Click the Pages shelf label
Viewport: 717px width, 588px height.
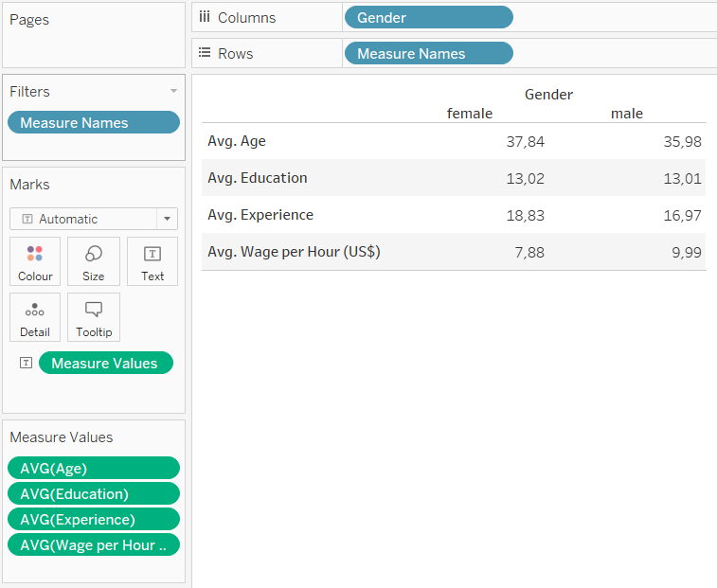point(29,20)
